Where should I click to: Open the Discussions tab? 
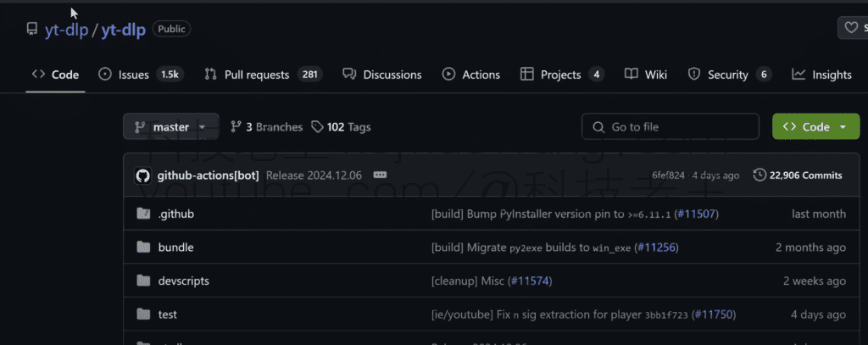coord(382,75)
